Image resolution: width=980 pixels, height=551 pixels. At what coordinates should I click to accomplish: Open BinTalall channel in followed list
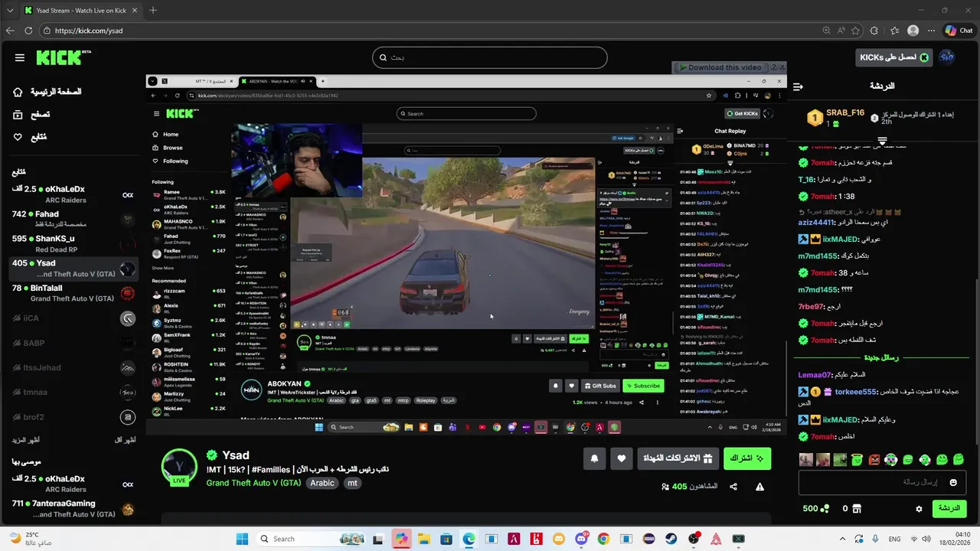point(73,293)
